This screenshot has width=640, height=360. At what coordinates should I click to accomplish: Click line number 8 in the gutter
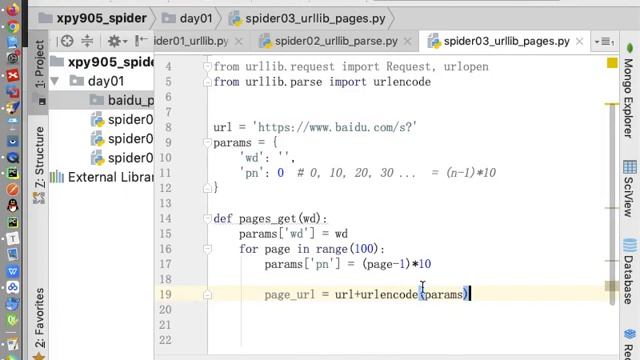point(168,127)
